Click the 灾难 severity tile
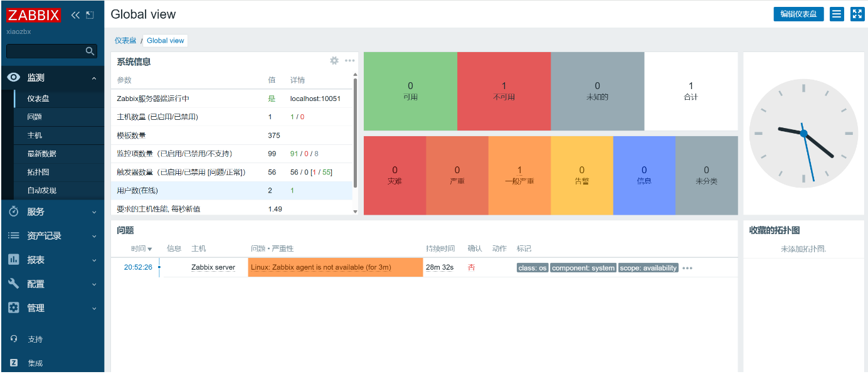The image size is (868, 374). click(x=394, y=175)
